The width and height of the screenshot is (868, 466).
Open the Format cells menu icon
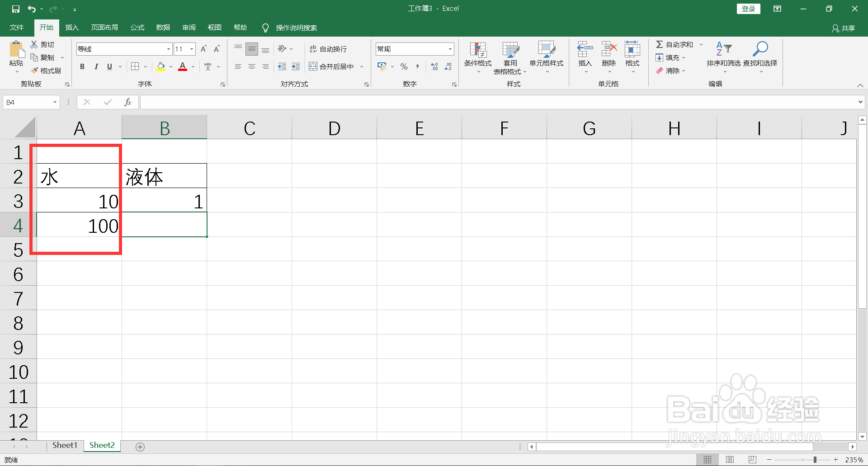click(x=632, y=49)
